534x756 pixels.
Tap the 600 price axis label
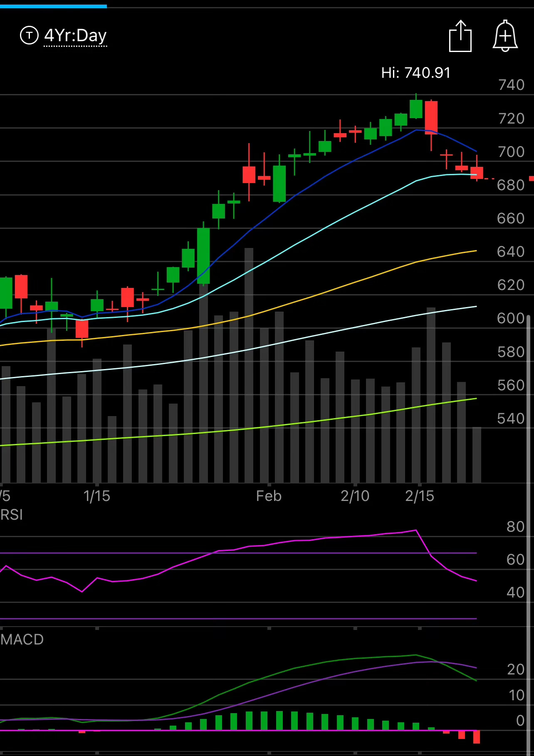tap(511, 318)
